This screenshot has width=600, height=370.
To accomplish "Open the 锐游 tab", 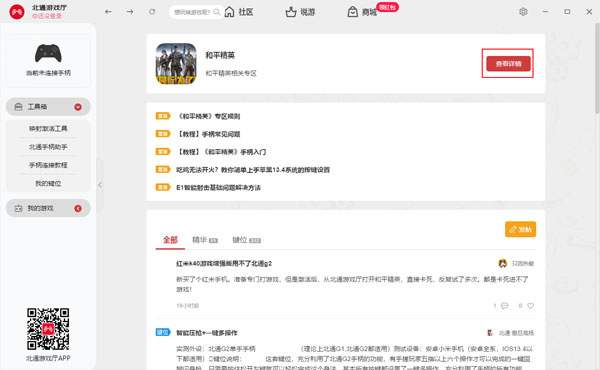I will [x=300, y=12].
